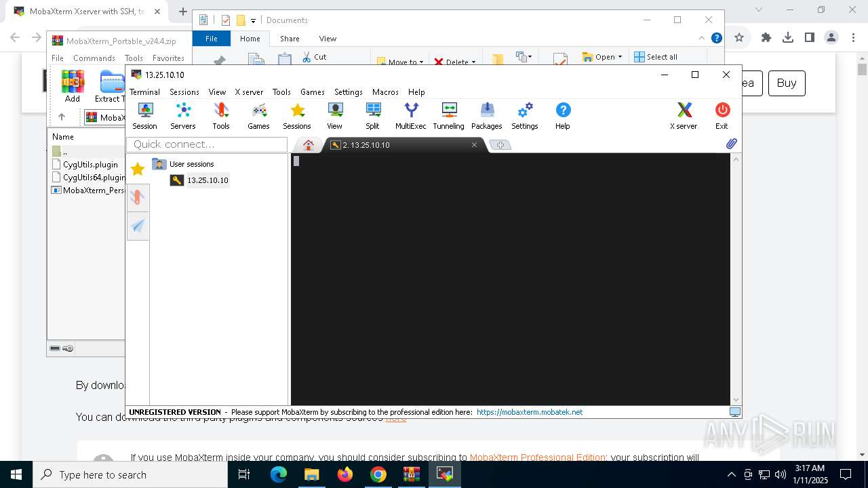
Task: Open the MobaXterm Help menu
Action: (416, 92)
